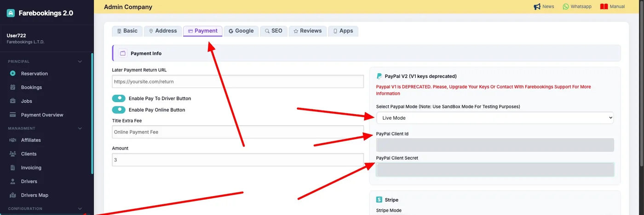Click the User722 username text

16,35
